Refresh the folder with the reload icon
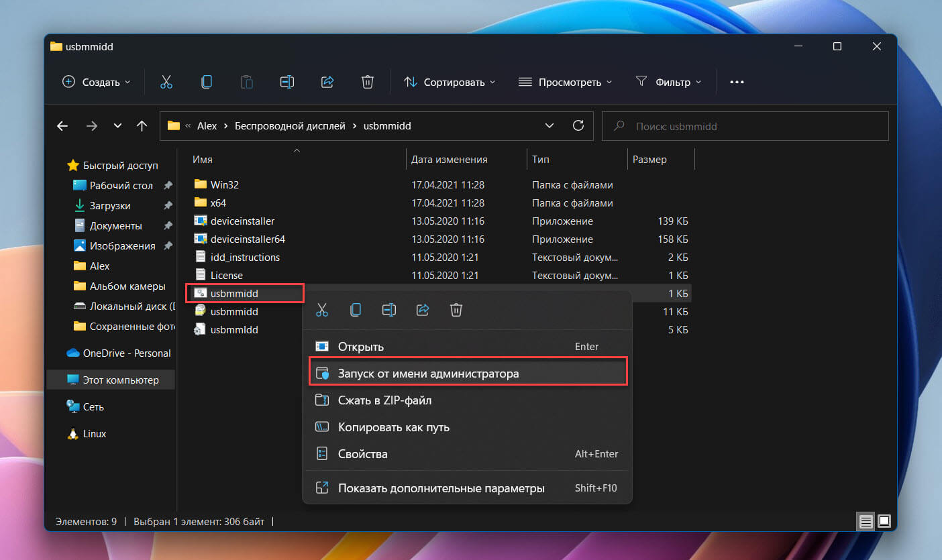Screen dimensions: 942x560 (x=578, y=125)
